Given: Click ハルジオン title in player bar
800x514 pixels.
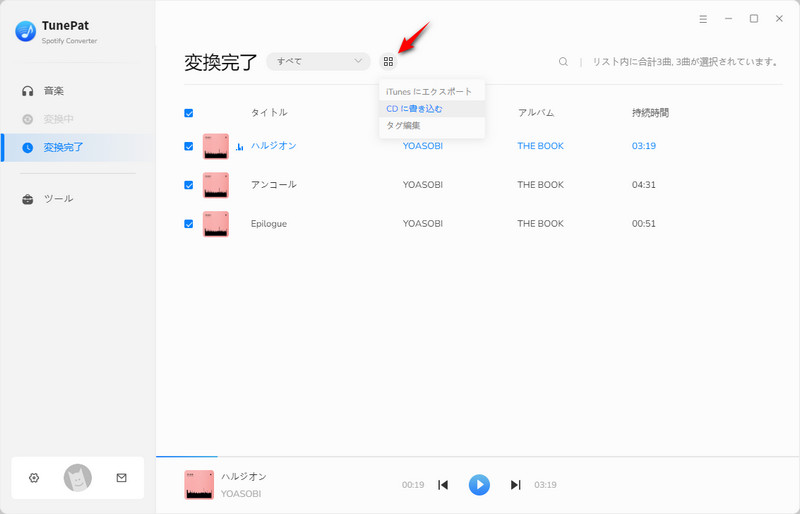Looking at the screenshot, I should 244,476.
